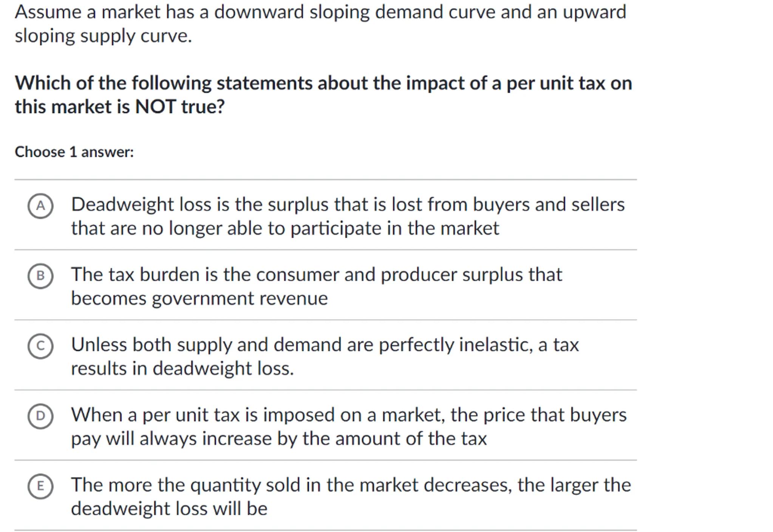Screen dimensions: 773x532
Task: Click the 'Choose 1 answer:' label
Action: [74, 152]
